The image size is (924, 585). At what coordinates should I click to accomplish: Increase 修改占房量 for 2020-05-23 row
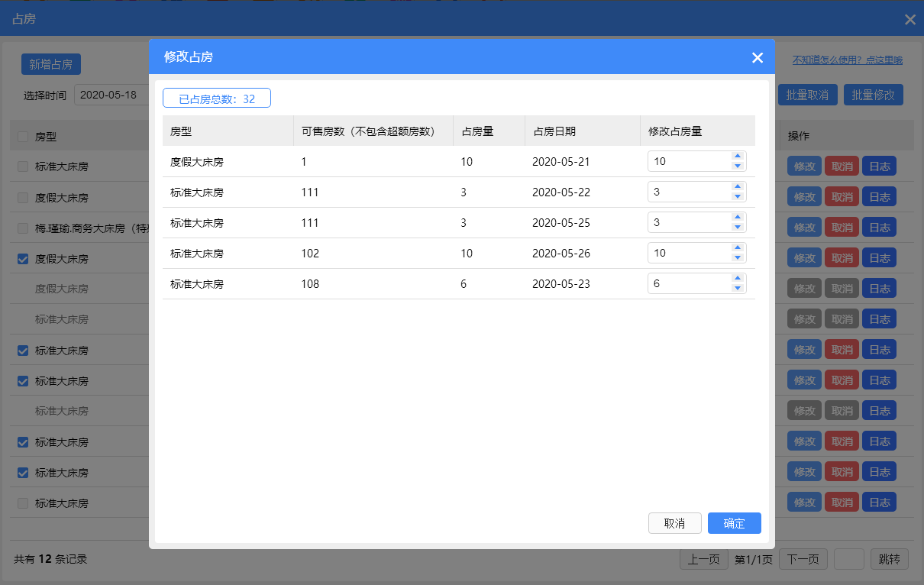pyautogui.click(x=737, y=279)
